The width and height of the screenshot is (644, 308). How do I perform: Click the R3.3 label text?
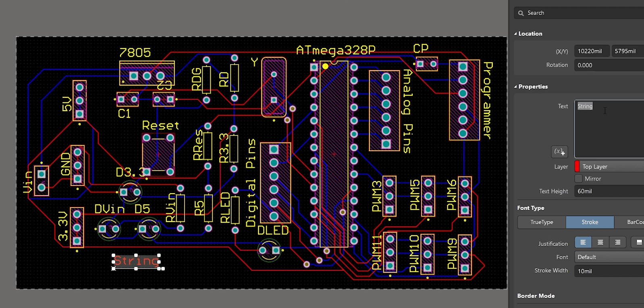(224, 148)
